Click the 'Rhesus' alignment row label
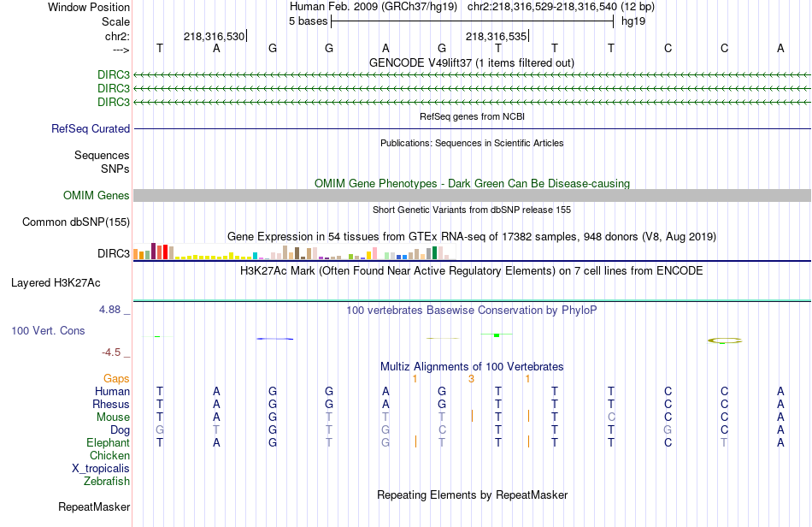The width and height of the screenshot is (812, 527). pyautogui.click(x=111, y=404)
